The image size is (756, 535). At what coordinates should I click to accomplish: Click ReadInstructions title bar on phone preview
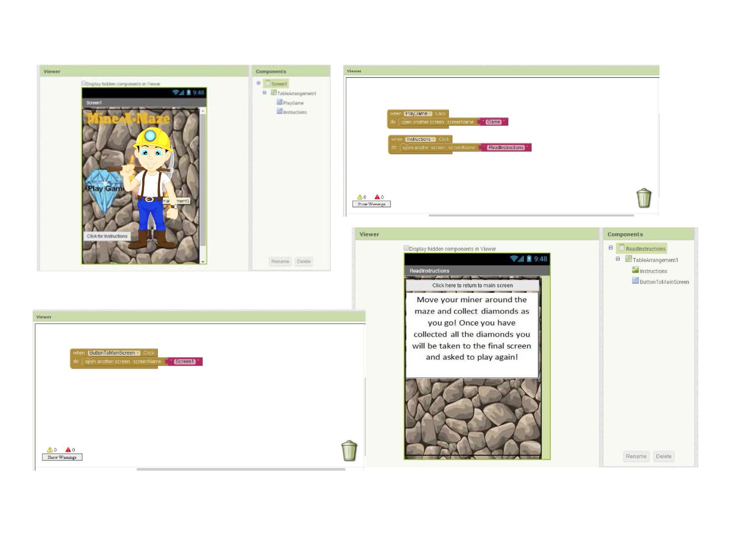[477, 270]
